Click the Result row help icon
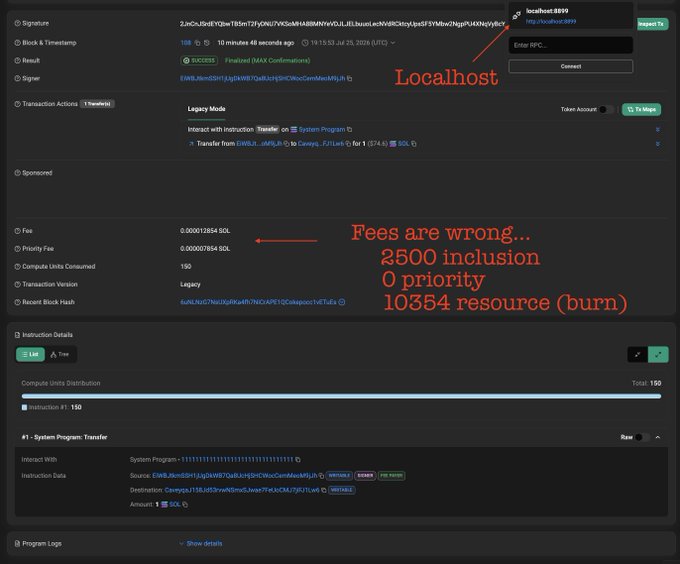Image resolution: width=680 pixels, height=564 pixels. pos(17,61)
